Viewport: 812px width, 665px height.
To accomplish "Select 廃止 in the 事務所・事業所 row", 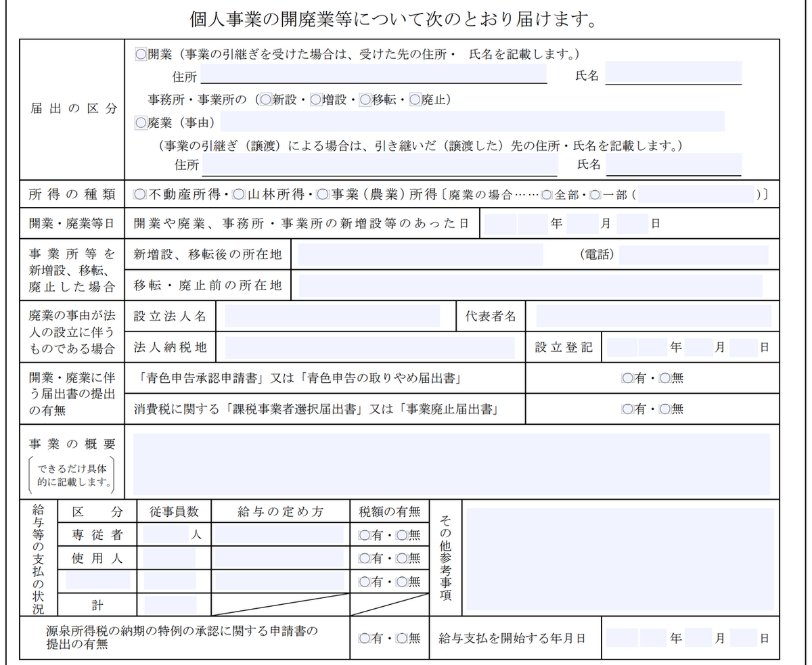I will (x=415, y=99).
